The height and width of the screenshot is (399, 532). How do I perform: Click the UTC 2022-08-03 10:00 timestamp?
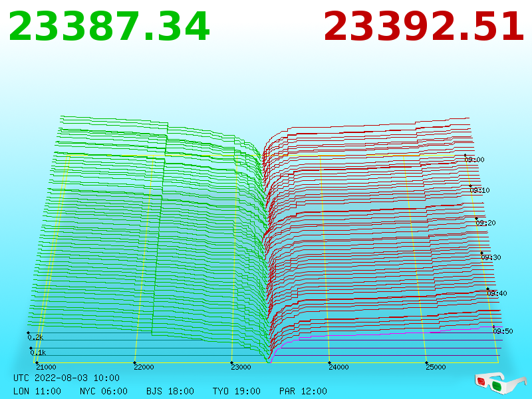click(66, 378)
